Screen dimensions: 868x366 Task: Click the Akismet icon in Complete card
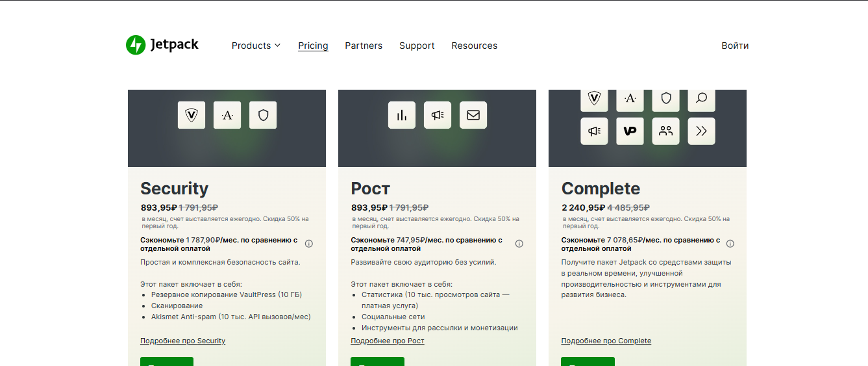pyautogui.click(x=630, y=99)
